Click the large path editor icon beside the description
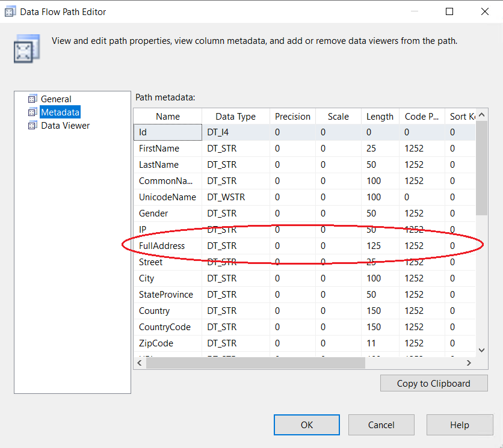 [26, 49]
